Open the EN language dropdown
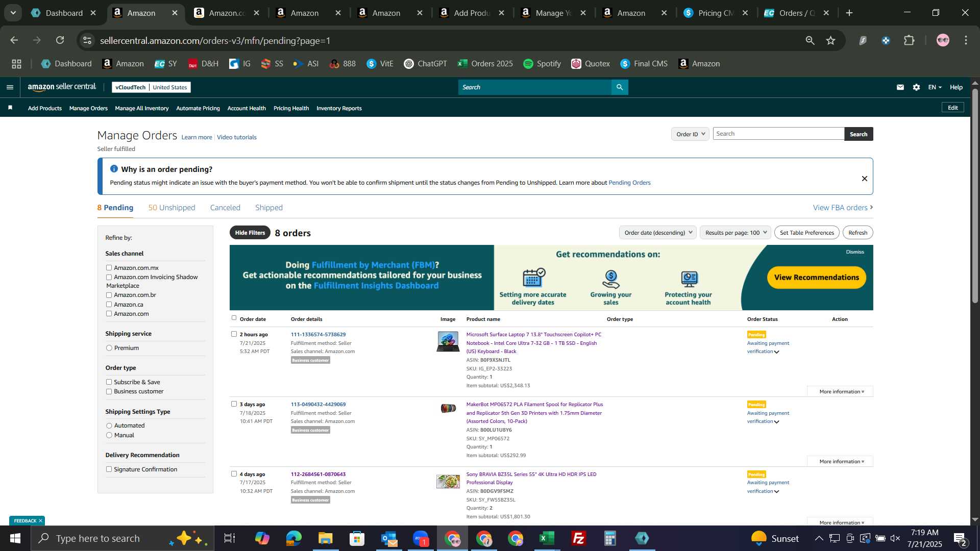Image resolution: width=980 pixels, height=551 pixels. click(x=935, y=87)
